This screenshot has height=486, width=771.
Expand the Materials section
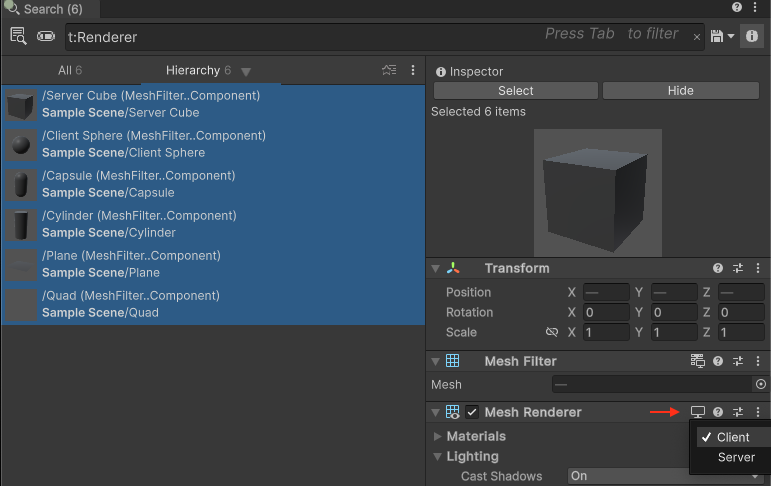click(438, 436)
